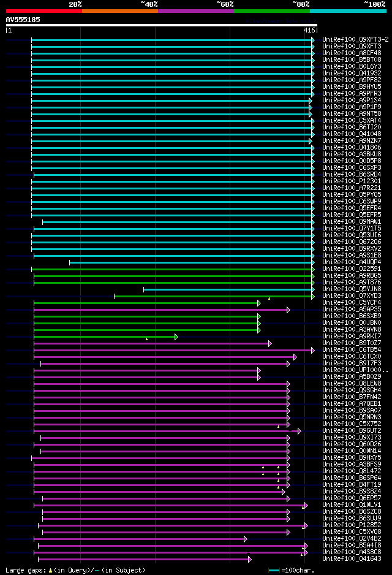392x575 pixels.
Task: Open hit UniRef100_B5BT08
Action: click(352, 60)
